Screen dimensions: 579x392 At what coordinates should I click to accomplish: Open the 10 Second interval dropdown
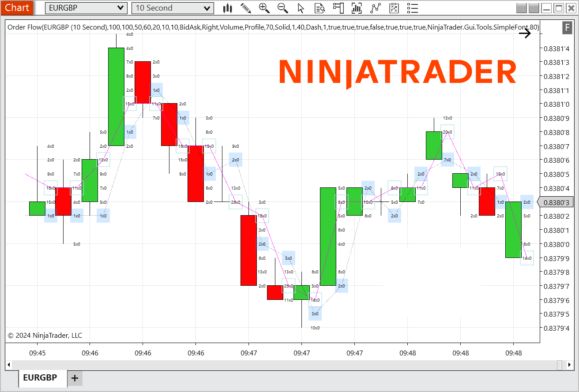click(173, 8)
